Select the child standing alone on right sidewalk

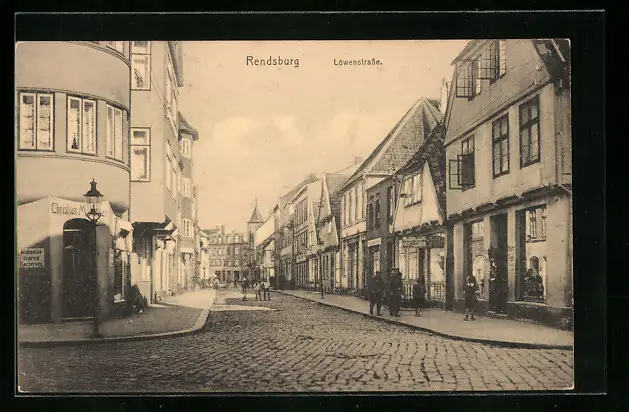coord(470,297)
